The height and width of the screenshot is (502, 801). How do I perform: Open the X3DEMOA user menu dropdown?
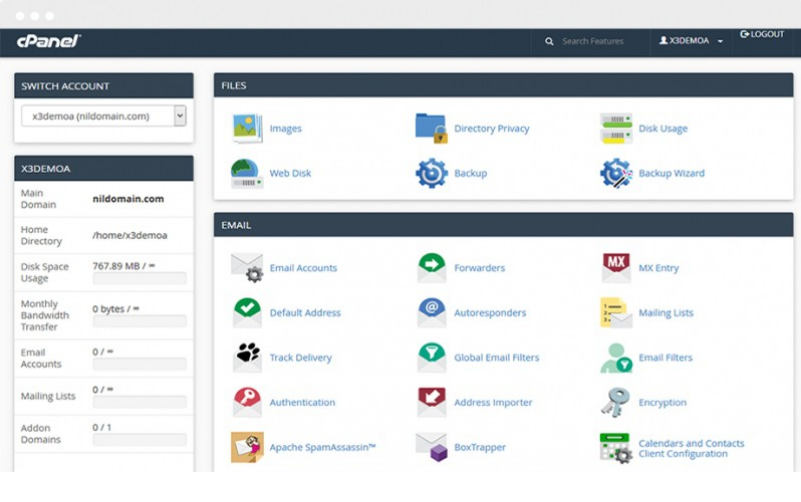(690, 41)
